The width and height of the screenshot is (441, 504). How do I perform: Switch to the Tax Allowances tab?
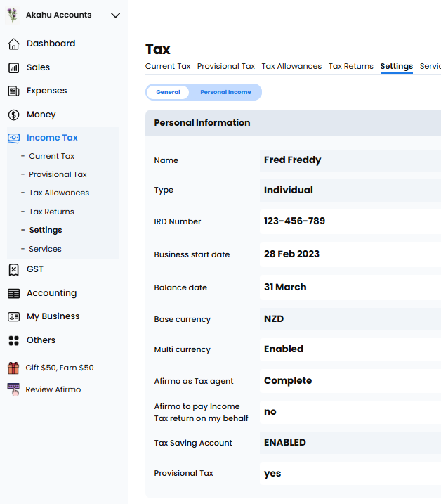(x=291, y=66)
